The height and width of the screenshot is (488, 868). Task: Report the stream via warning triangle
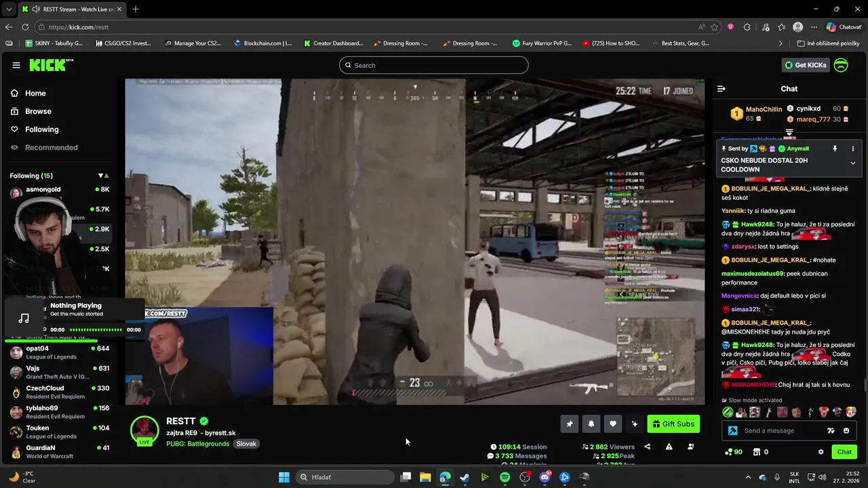pyautogui.click(x=669, y=447)
